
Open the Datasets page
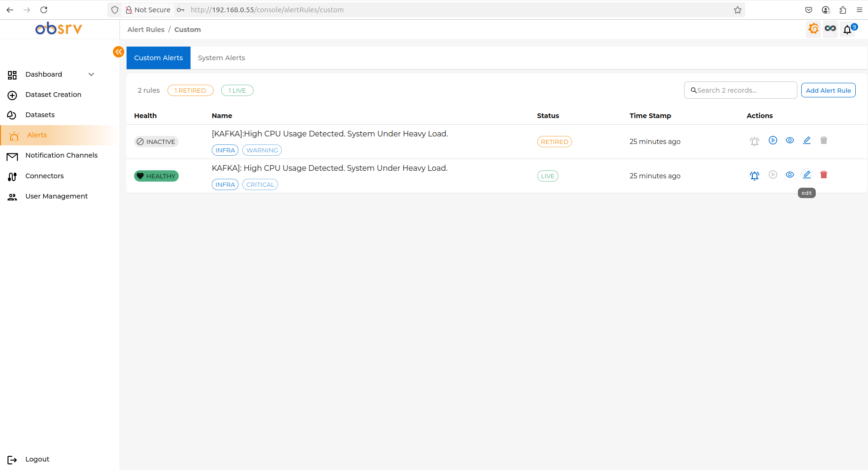pyautogui.click(x=40, y=115)
